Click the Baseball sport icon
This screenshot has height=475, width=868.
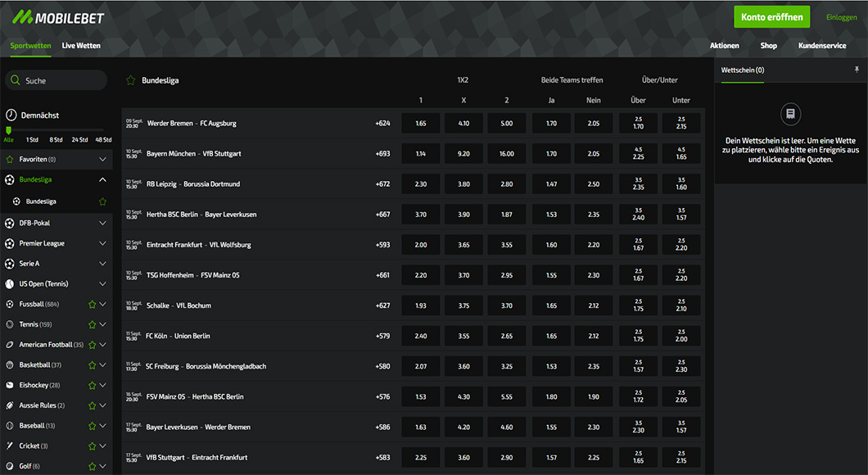(9, 426)
